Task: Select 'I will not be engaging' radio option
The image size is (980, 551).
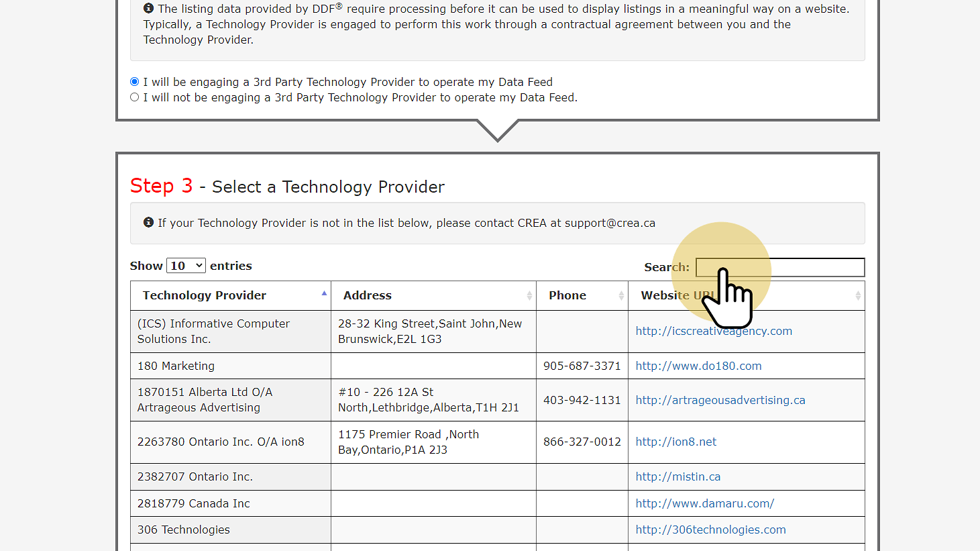Action: tap(135, 97)
